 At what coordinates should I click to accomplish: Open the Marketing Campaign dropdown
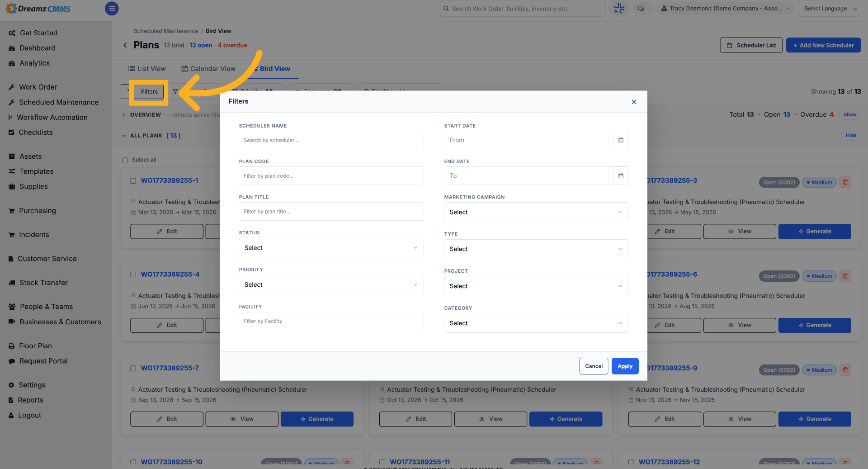tap(536, 212)
